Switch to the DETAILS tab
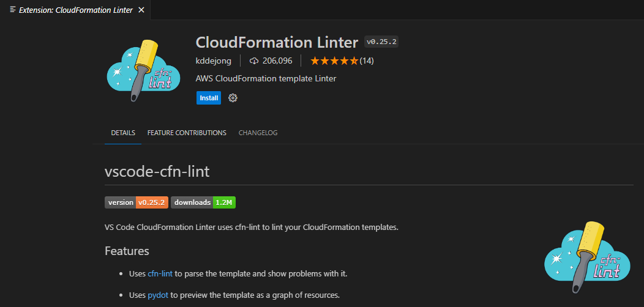This screenshot has height=307, width=644. [123, 133]
